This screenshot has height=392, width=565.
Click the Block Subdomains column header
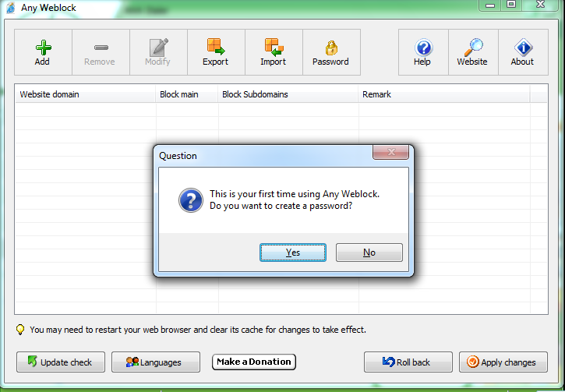point(288,94)
